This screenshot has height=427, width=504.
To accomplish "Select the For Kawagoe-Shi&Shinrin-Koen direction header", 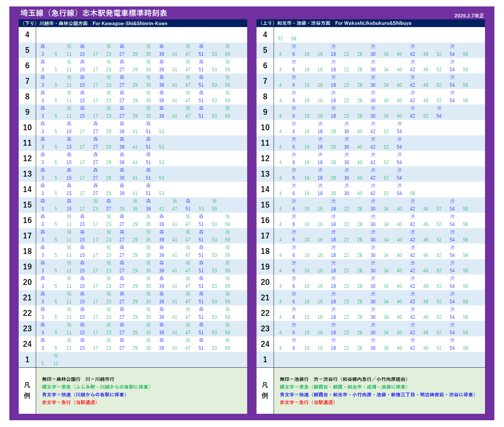I will coord(130,24).
